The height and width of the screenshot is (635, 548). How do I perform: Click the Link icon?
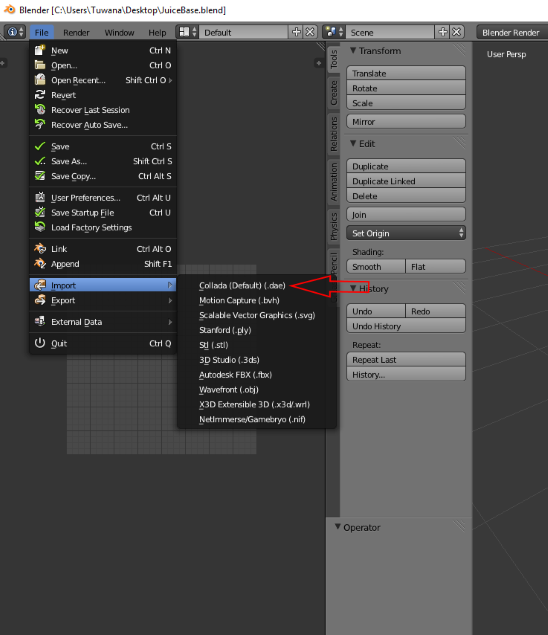40,249
